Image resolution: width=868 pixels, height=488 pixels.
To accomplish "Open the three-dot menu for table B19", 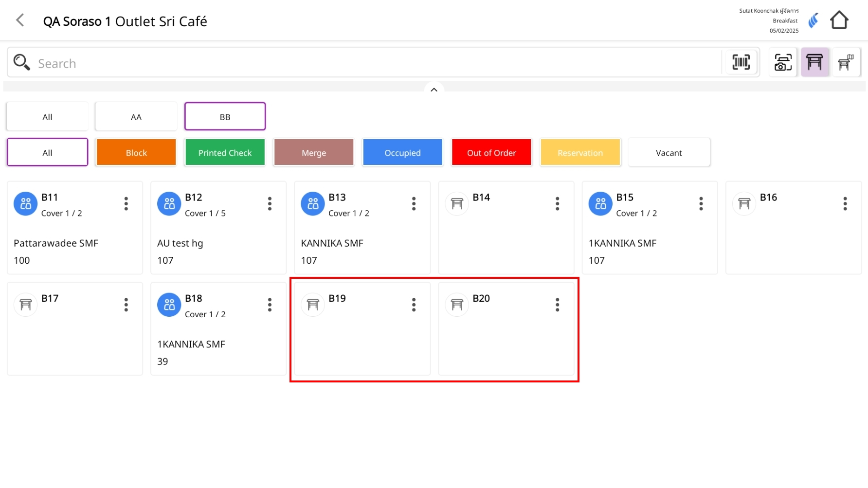I will click(x=414, y=305).
